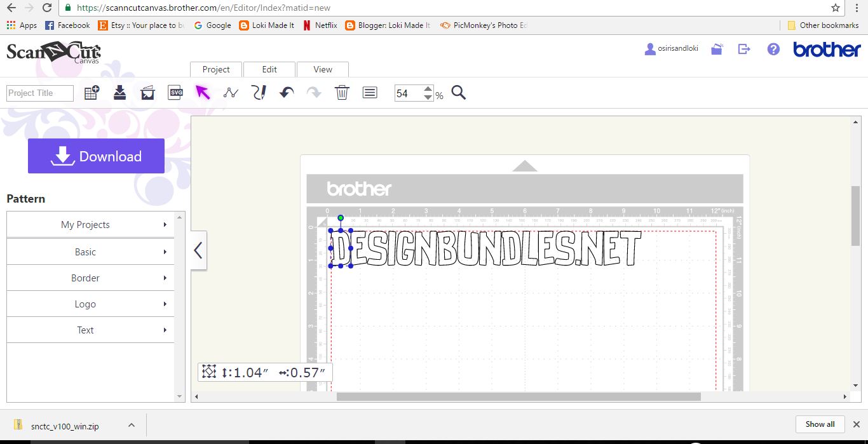The height and width of the screenshot is (444, 868).
Task: Click the page vertical scrollbar thumb
Action: pyautogui.click(x=855, y=216)
